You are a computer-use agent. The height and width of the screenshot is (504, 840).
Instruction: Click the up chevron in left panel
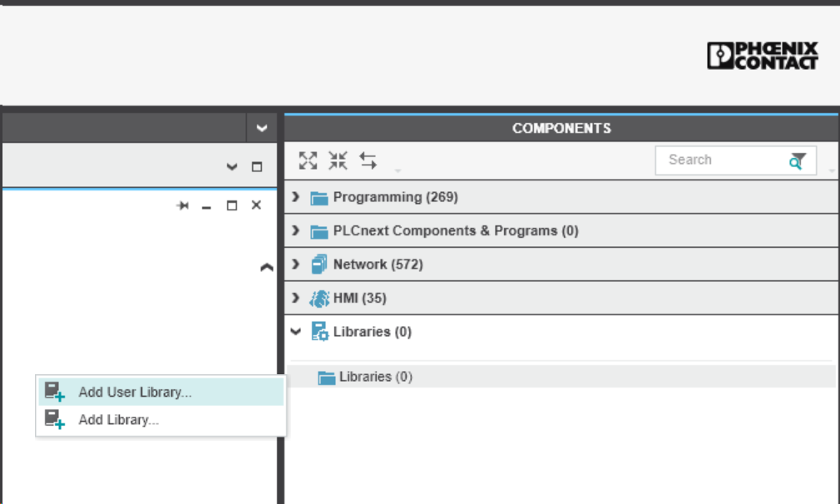point(266,268)
